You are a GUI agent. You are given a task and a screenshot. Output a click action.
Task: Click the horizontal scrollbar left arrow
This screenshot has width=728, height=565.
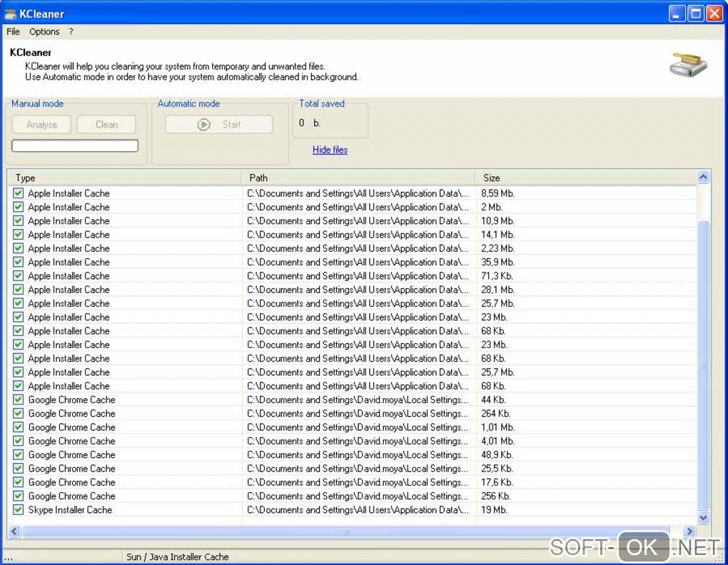pos(14,531)
